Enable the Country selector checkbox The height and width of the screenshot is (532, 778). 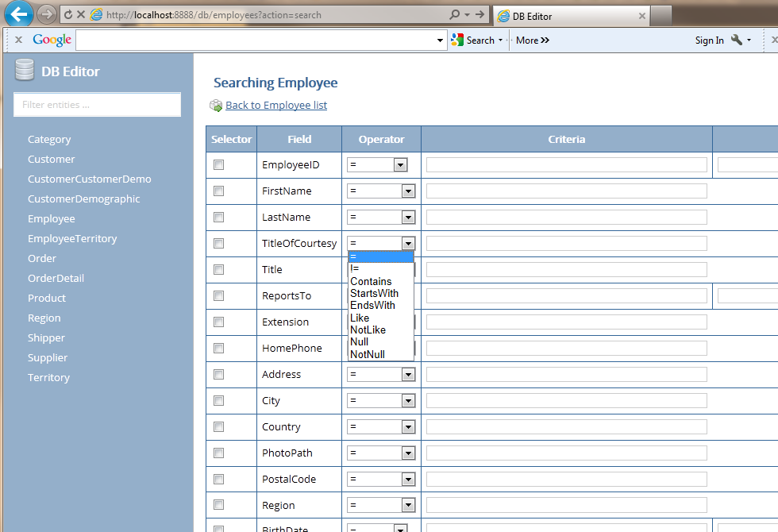tap(219, 427)
